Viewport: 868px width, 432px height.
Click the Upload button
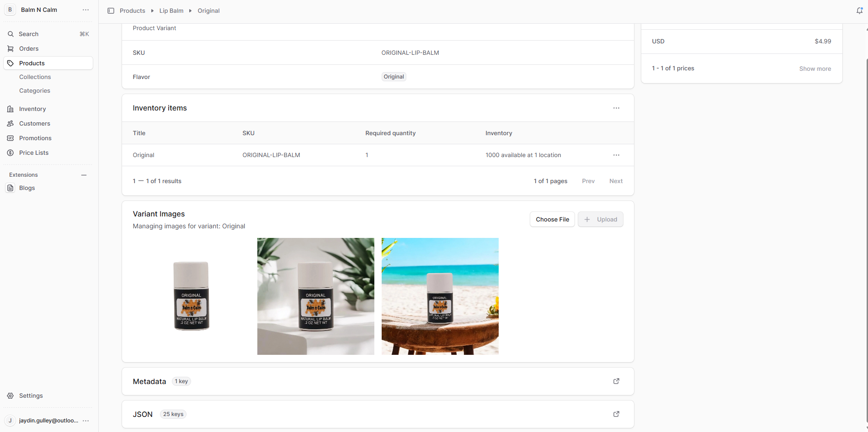click(600, 220)
